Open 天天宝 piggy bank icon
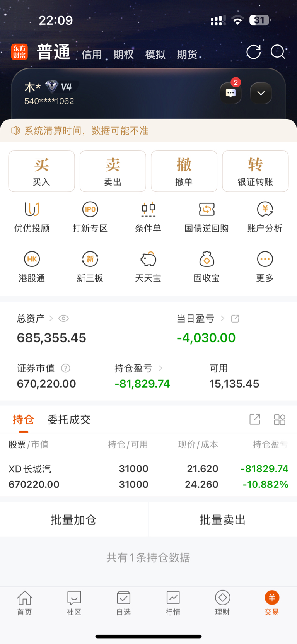Viewport: 297px width, 644px height. pos(148,259)
